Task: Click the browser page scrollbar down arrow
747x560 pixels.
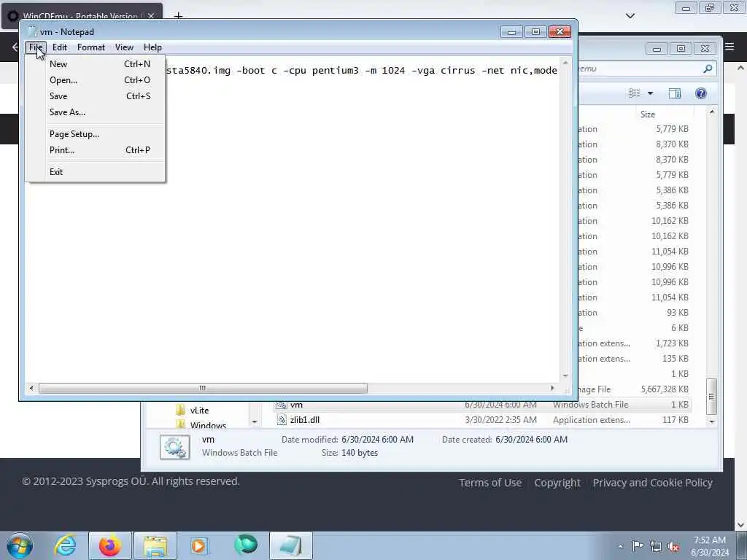Action: click(741, 525)
